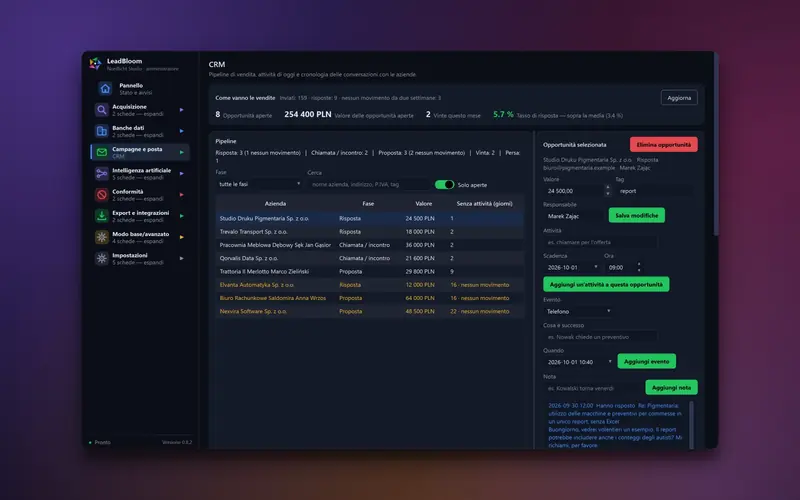Click the Responsabile Marek Zając field
This screenshot has height=500, width=800.
574,216
